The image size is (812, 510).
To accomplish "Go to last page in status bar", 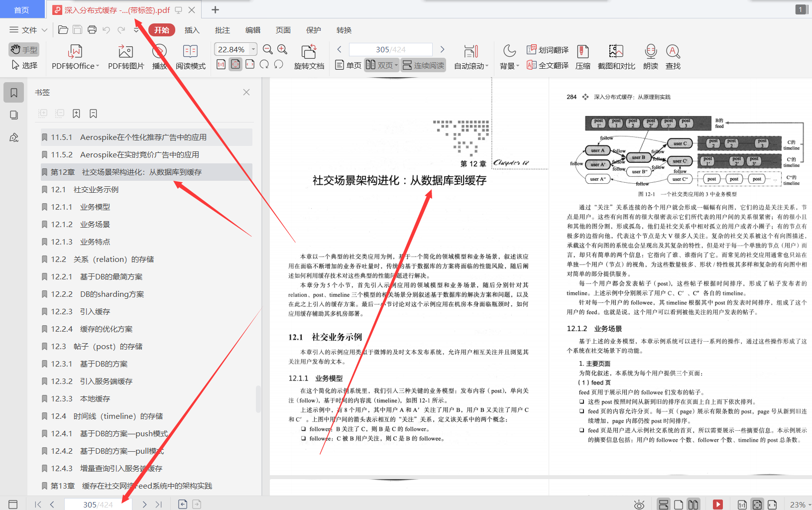I will coord(159,504).
